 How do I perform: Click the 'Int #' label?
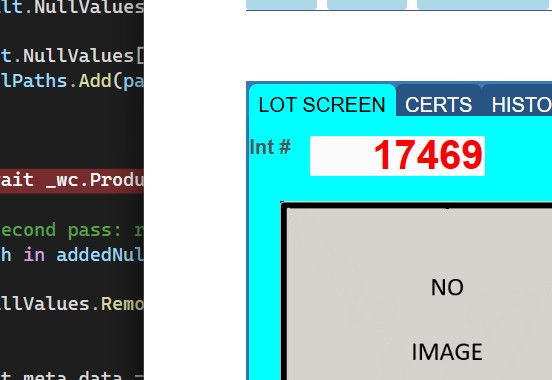tap(270, 147)
